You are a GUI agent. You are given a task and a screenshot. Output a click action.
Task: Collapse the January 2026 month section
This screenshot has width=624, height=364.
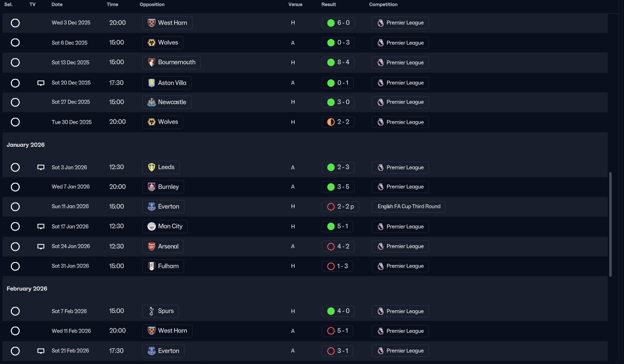point(26,145)
